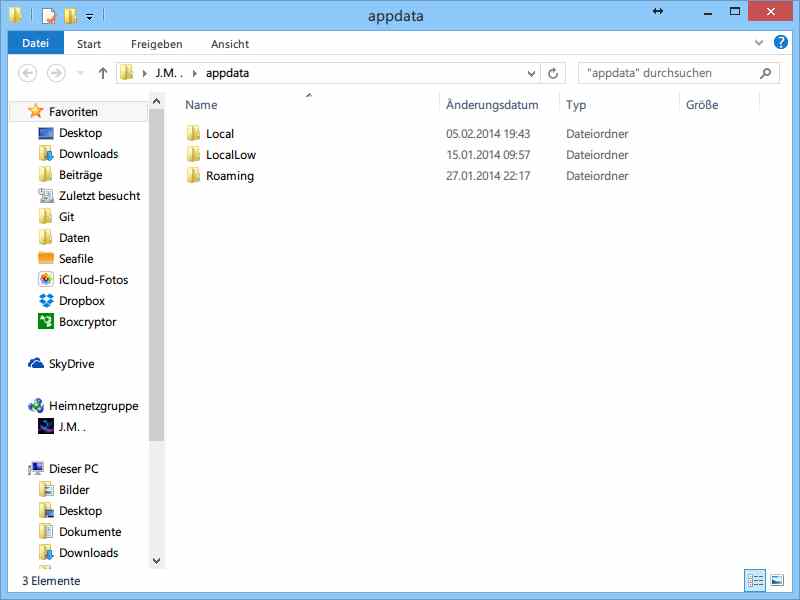Click navigation pane scroll down arrow
The width and height of the screenshot is (800, 600).
[157, 561]
